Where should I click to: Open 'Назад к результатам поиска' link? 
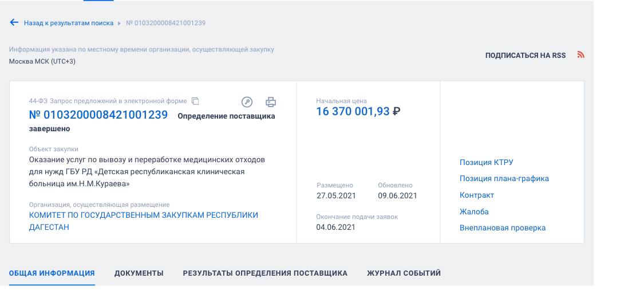69,23
